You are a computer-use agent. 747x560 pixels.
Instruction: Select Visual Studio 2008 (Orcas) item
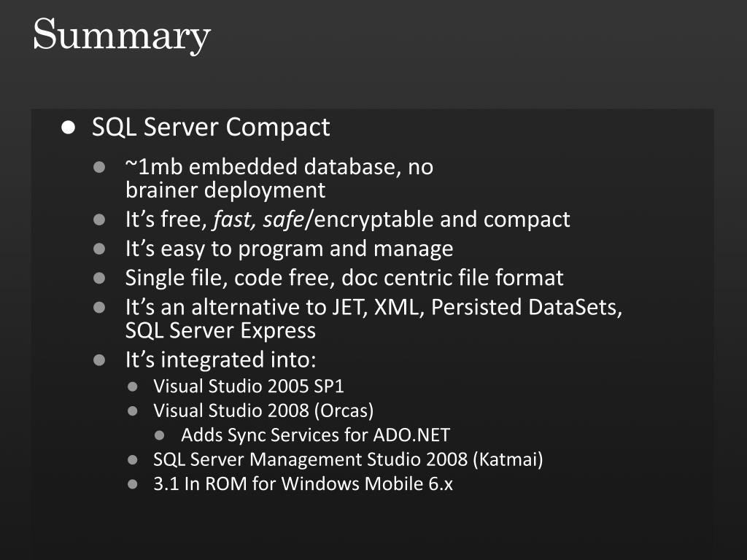click(263, 411)
